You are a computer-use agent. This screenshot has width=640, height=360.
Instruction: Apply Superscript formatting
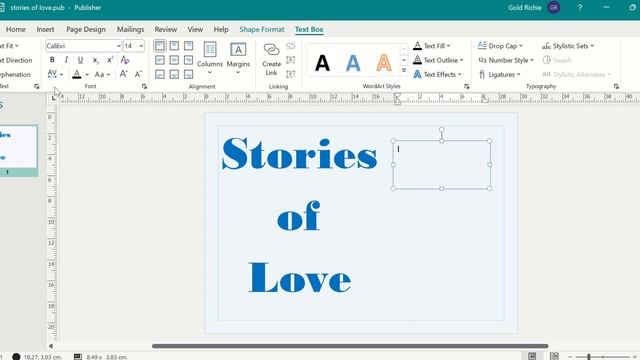pyautogui.click(x=110, y=60)
